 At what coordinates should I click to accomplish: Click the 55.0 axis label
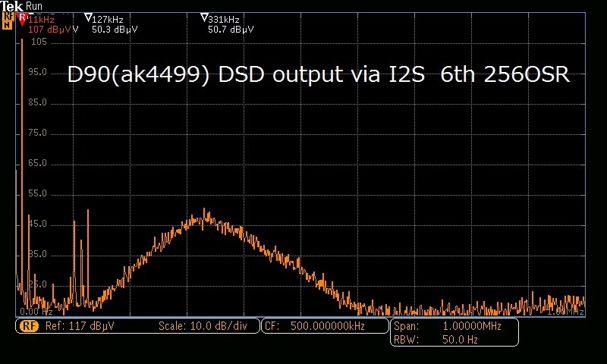pos(37,193)
